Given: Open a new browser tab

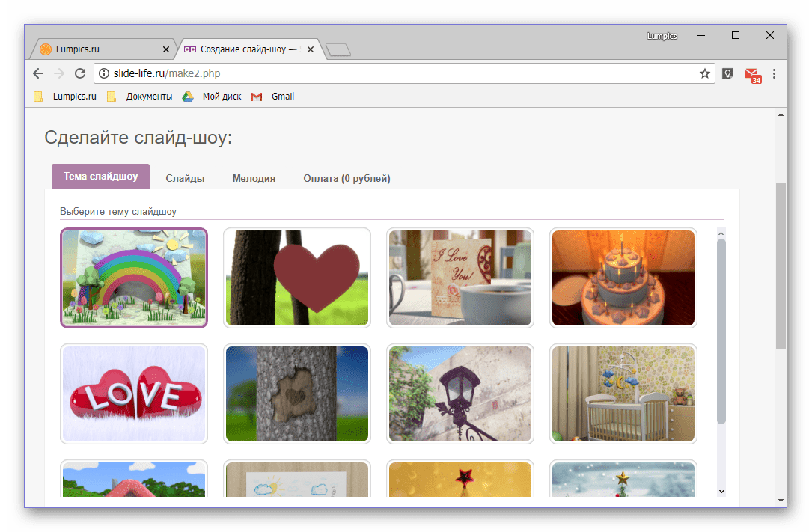Looking at the screenshot, I should tap(339, 49).
